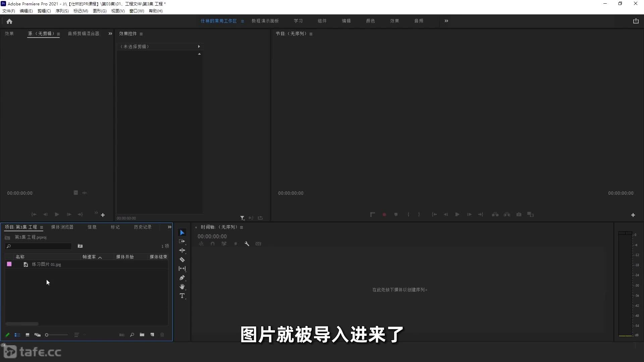The image size is (644, 362).
Task: Switch to the 教程演示面板 workspace
Action: 265,21
